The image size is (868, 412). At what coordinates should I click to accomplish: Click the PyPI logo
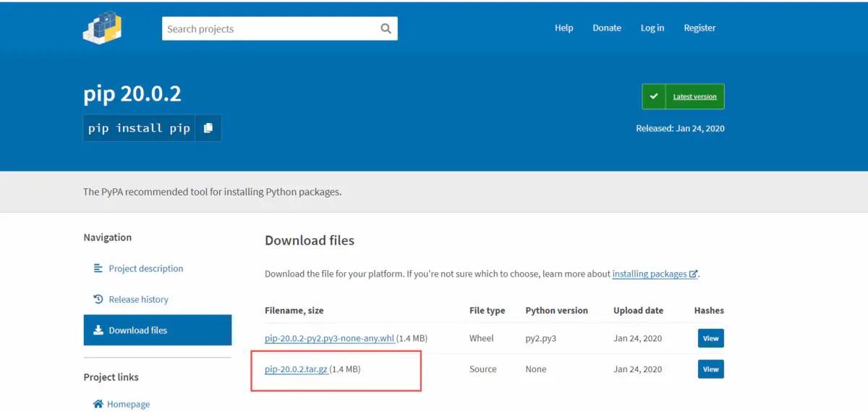pyautogui.click(x=102, y=27)
